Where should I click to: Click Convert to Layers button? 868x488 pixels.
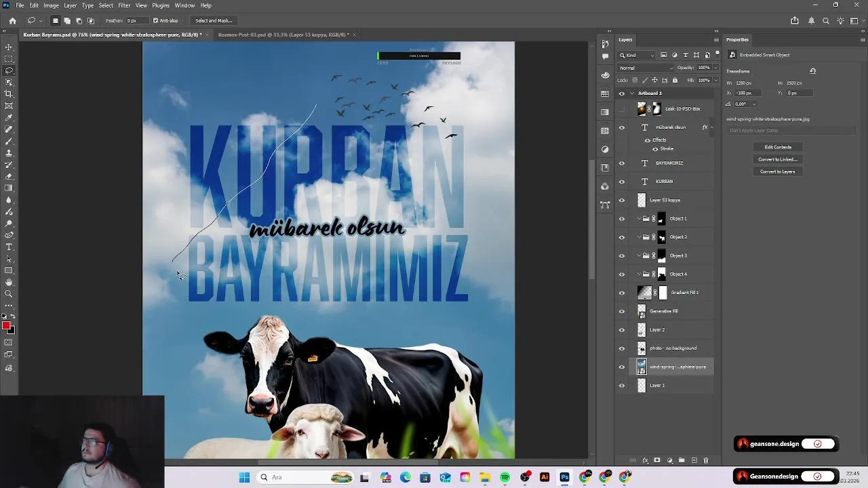coord(778,171)
